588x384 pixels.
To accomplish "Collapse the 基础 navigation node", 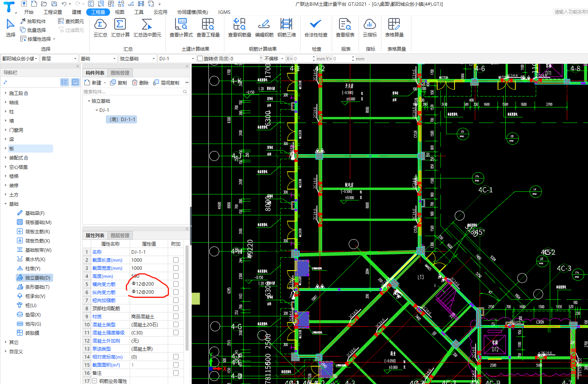I will 5,204.
